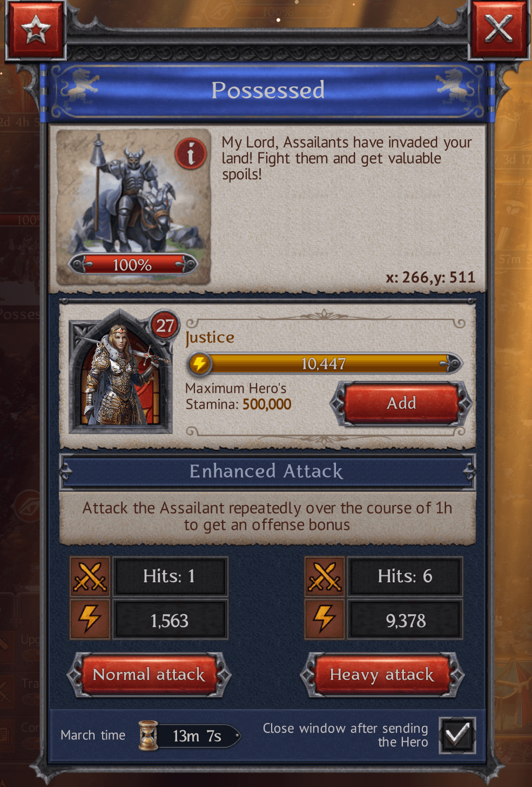Close the Possessed window with the X

(498, 29)
